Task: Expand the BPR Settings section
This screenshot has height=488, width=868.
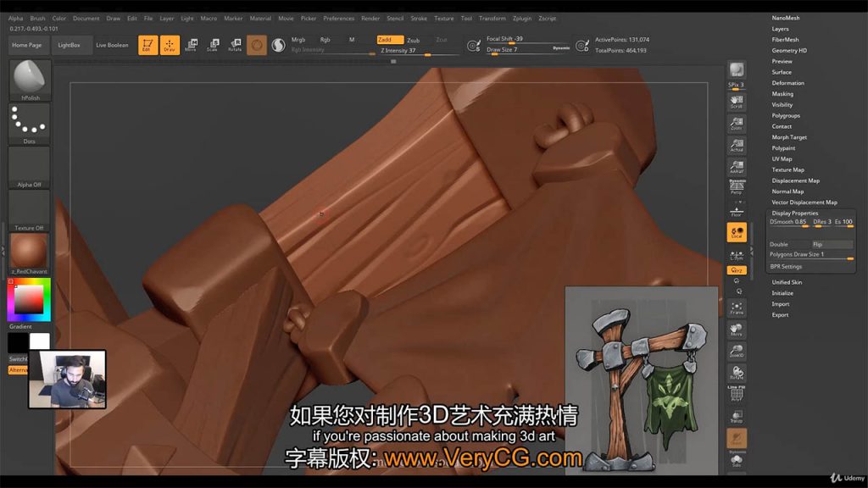Action: pyautogui.click(x=786, y=267)
